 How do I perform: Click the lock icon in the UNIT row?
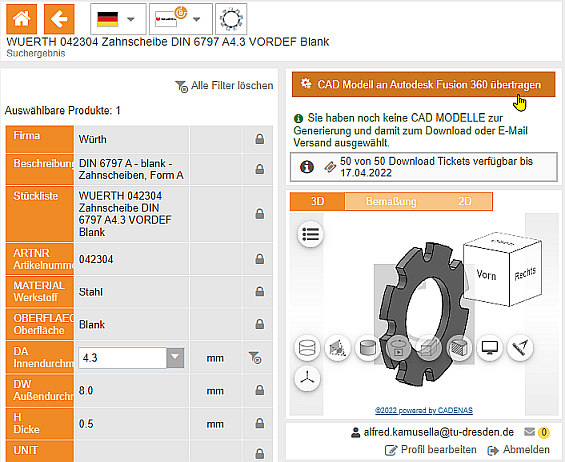pyautogui.click(x=259, y=453)
